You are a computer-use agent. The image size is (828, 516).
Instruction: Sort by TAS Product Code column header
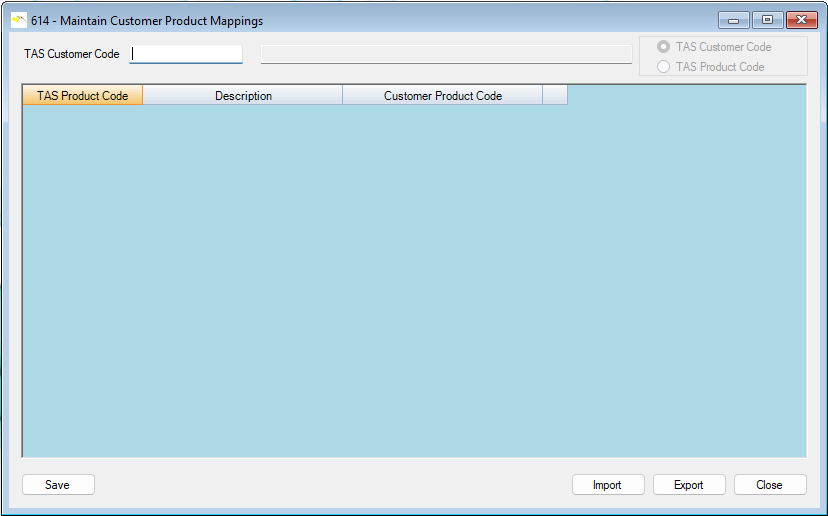(x=83, y=96)
